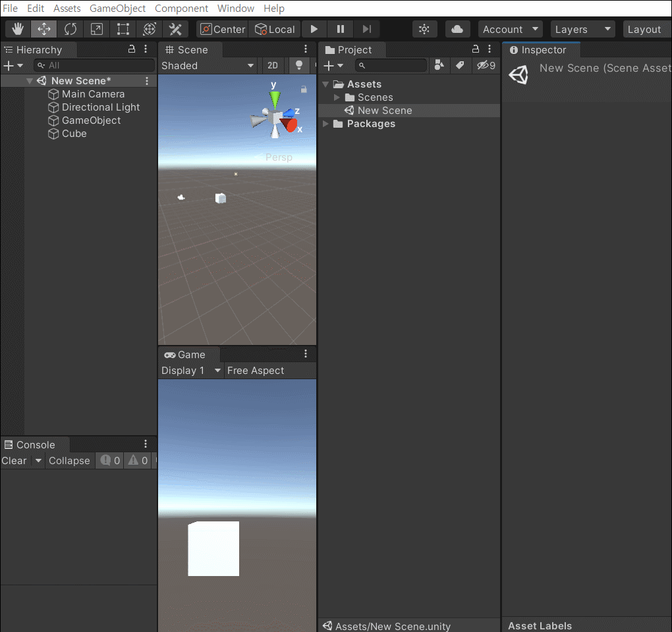Select the combined Transform tool
Image resolution: width=672 pixels, height=632 pixels.
pos(149,29)
